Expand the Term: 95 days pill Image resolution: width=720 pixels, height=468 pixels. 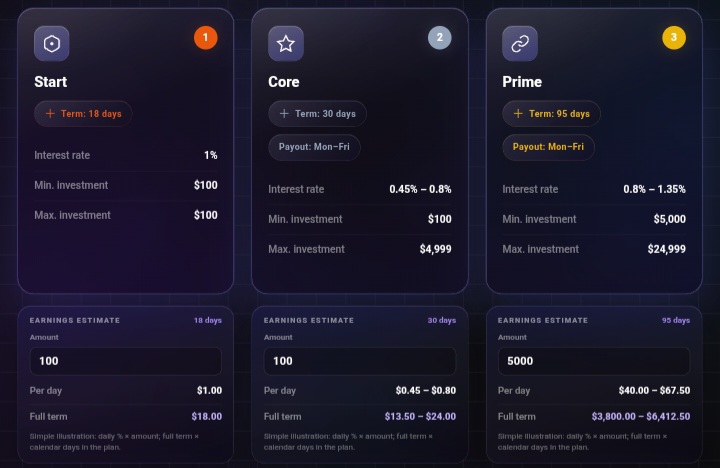tap(551, 113)
